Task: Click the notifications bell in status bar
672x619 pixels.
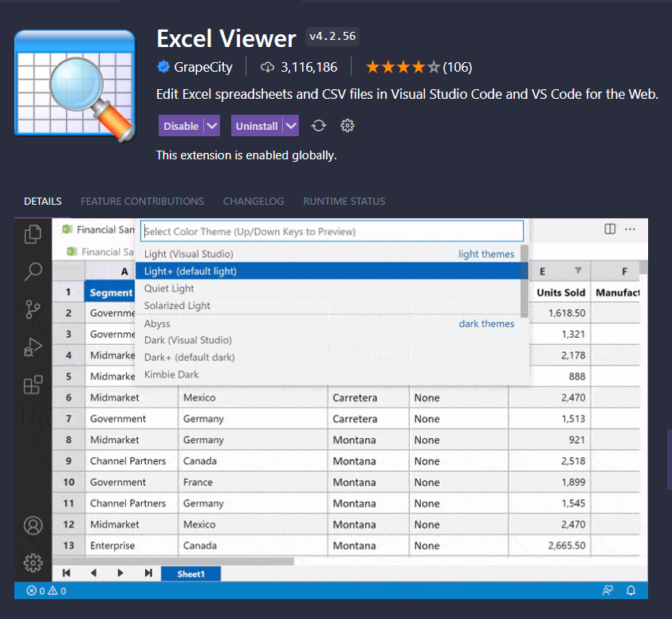Action: point(631,590)
